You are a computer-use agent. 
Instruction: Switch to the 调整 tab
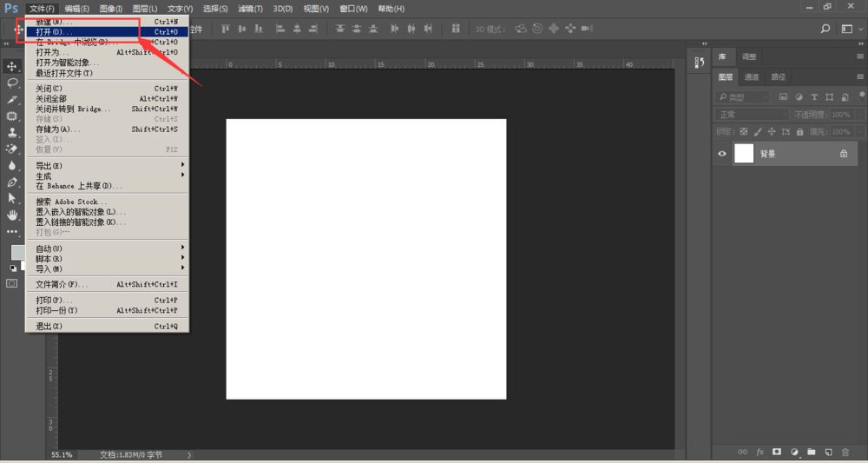pos(749,56)
